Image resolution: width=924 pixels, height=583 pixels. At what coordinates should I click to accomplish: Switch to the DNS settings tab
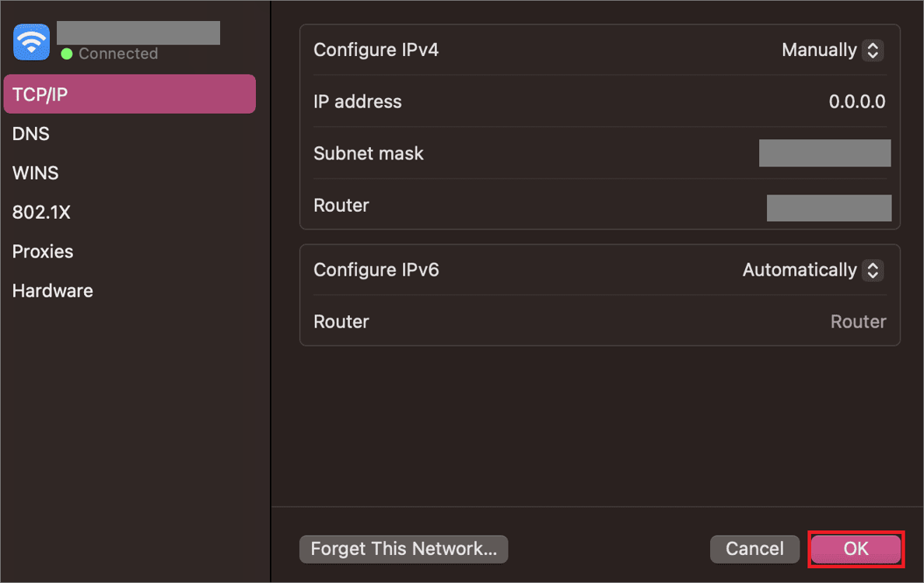coord(30,133)
